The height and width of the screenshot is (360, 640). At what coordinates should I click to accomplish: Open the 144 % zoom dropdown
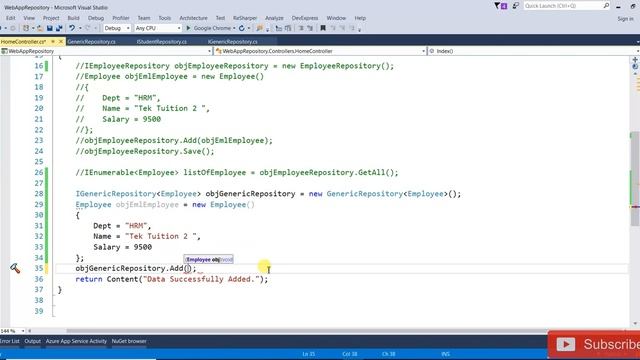click(x=13, y=331)
